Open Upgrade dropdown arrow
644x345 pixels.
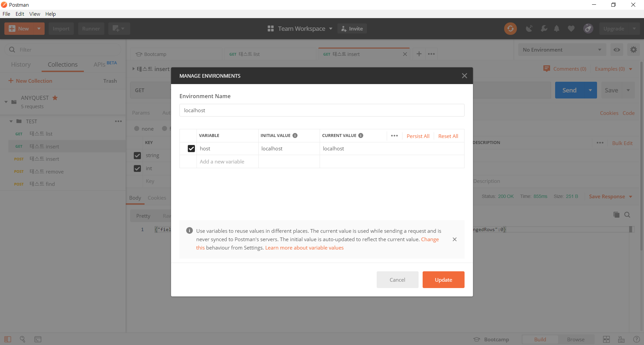tap(634, 28)
